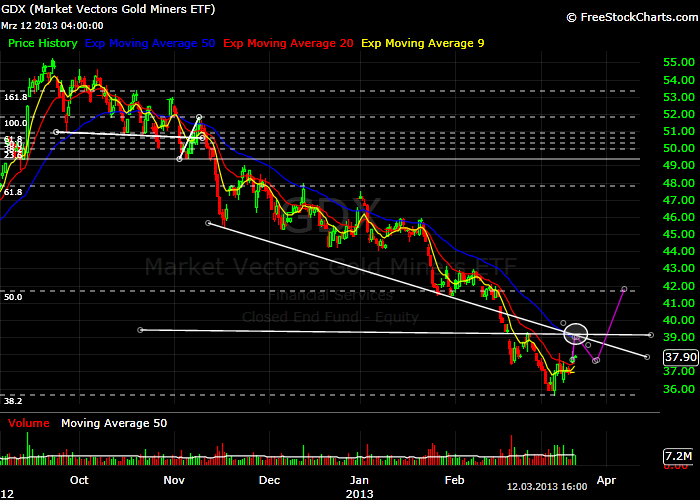Click the 37.00 price axis label
Viewport: 700px width, 500px height.
click(679, 371)
